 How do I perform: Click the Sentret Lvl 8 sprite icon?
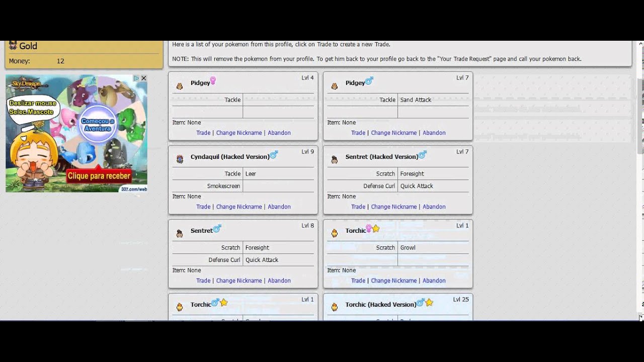tap(180, 234)
